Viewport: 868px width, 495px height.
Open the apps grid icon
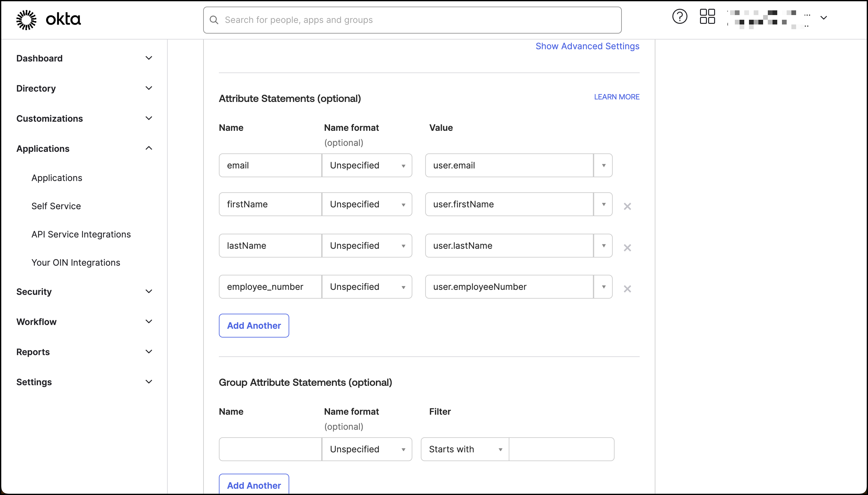pyautogui.click(x=707, y=17)
